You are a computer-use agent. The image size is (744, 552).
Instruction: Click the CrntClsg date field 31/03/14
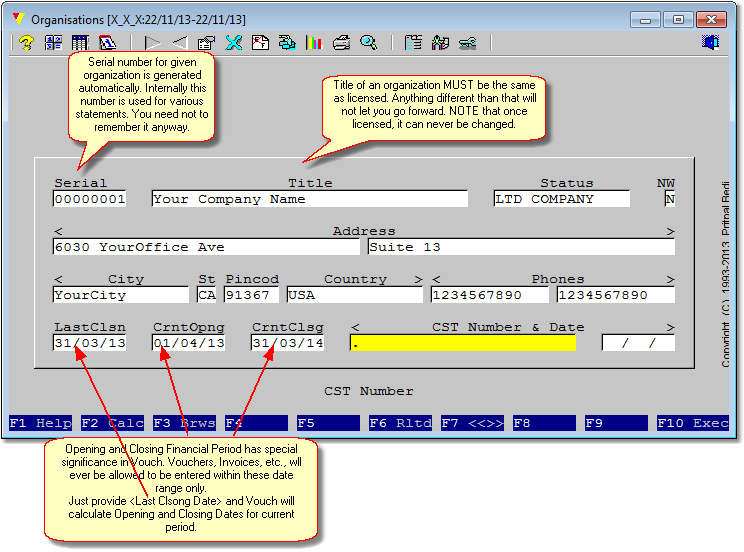[288, 343]
